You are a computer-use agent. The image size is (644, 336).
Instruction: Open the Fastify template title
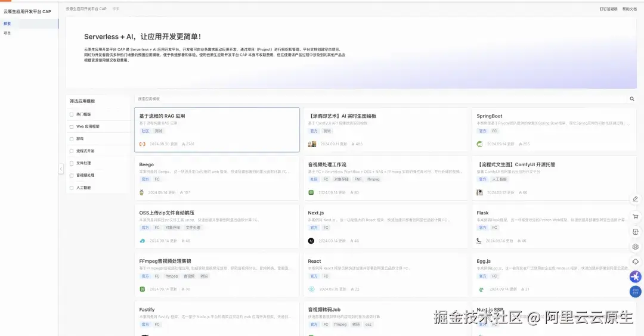click(x=147, y=310)
